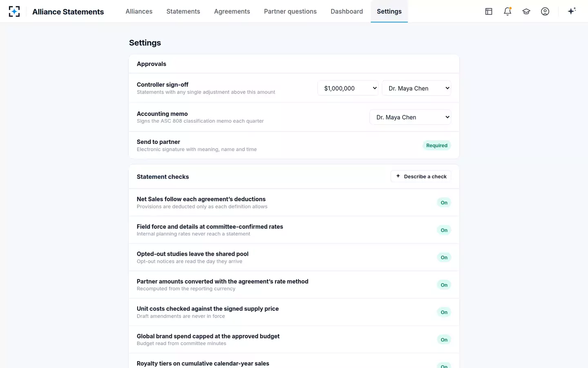Click the Alliance Statements app title
Viewport: 588px width, 368px height.
pyautogui.click(x=68, y=12)
